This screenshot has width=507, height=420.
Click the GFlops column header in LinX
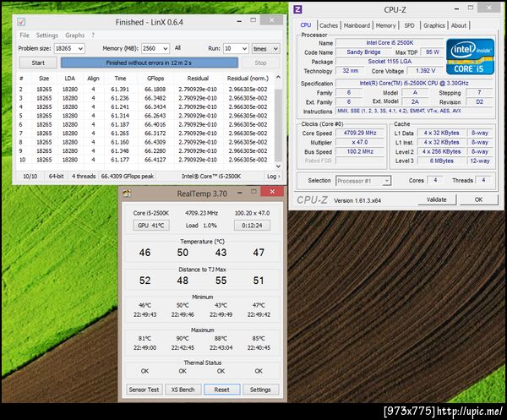155,79
